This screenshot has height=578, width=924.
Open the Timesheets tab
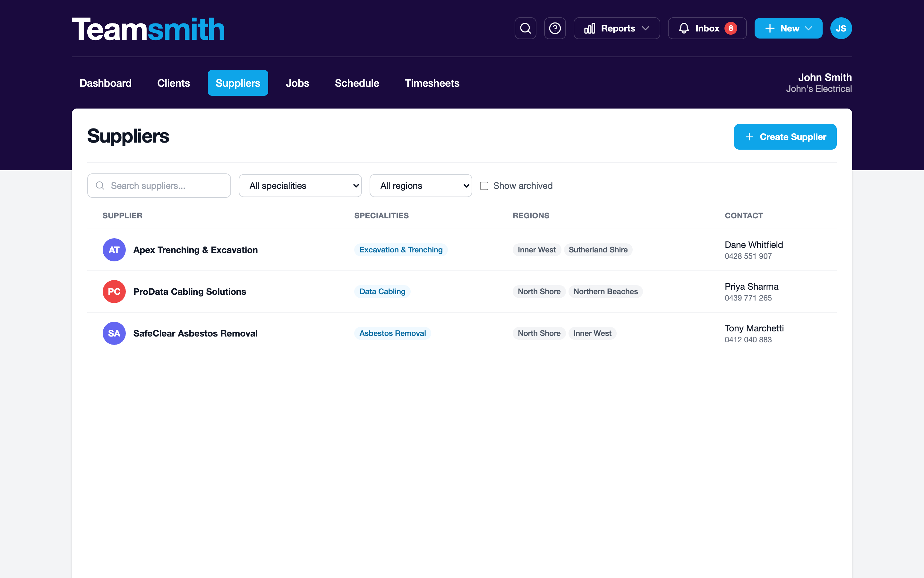pos(432,83)
